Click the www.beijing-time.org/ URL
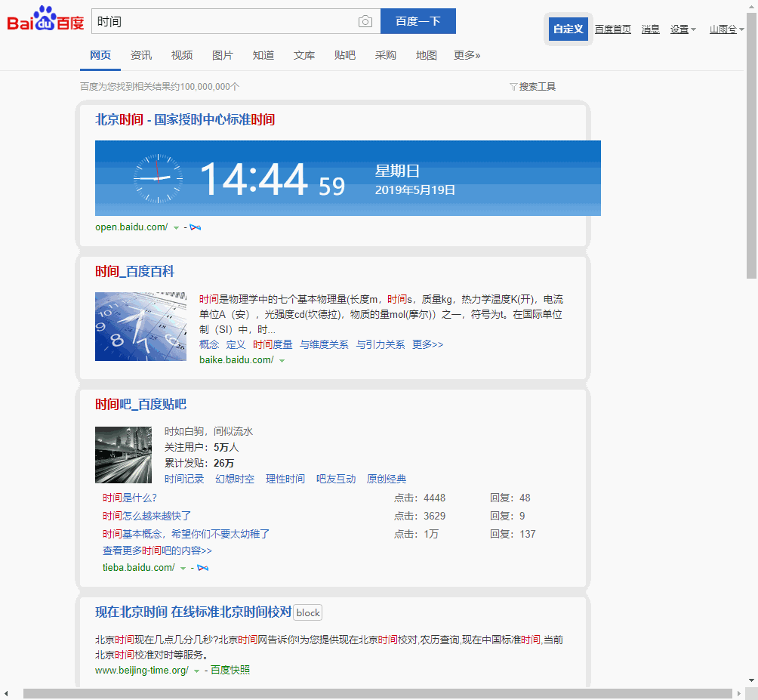Viewport: 758px width, 700px height. [142, 671]
